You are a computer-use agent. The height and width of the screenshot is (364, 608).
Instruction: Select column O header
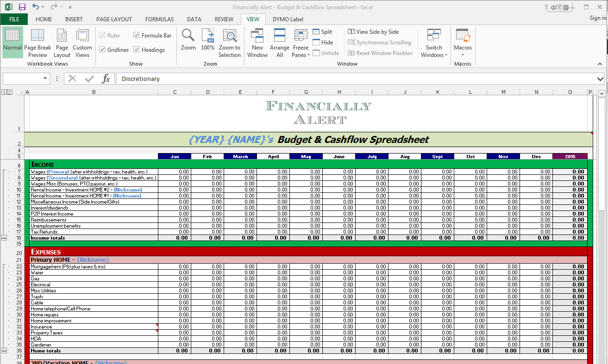(x=570, y=92)
